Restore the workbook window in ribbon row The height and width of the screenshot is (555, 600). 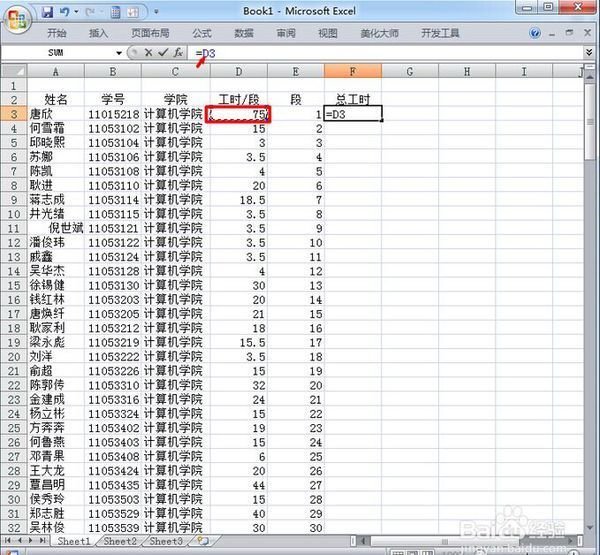(x=569, y=33)
